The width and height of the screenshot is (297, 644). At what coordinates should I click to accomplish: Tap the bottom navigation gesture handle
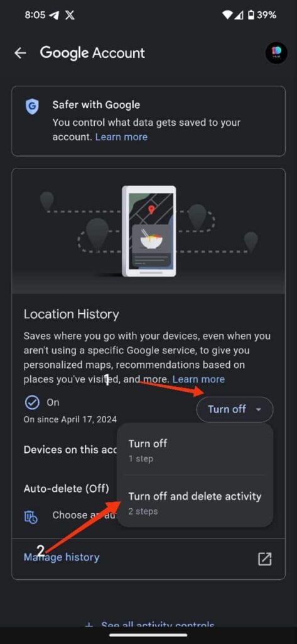(148, 635)
